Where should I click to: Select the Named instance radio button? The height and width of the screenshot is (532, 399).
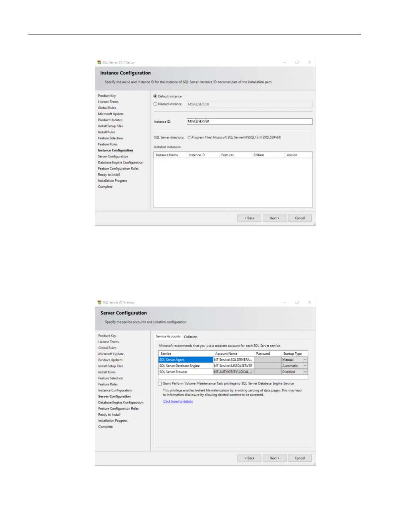click(x=155, y=104)
